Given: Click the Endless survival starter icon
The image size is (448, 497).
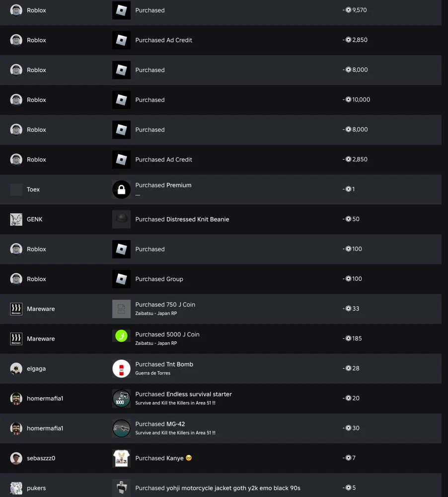Looking at the screenshot, I should (x=121, y=398).
